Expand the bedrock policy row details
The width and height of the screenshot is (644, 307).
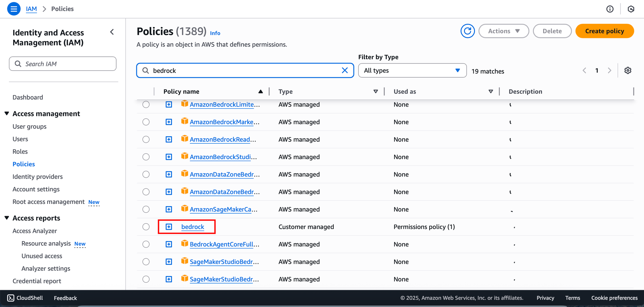169,227
